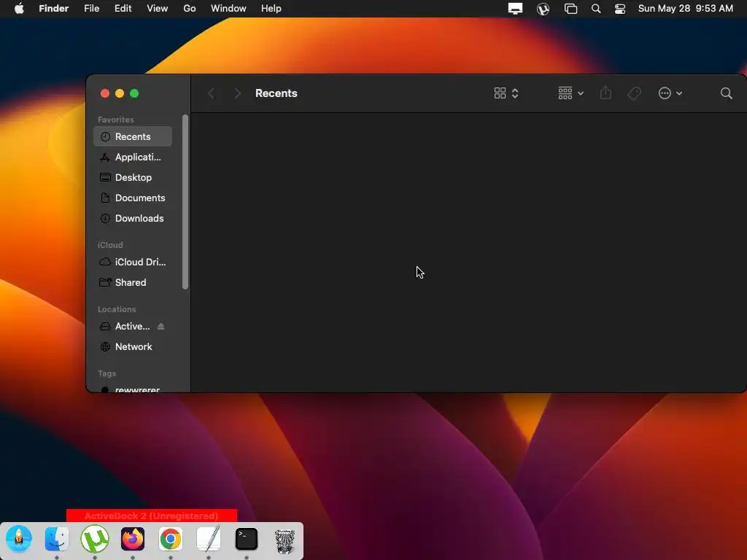Image resolution: width=747 pixels, height=560 pixels.
Task: Click the Stage Manager windows icon in menu bar
Action: click(x=570, y=9)
